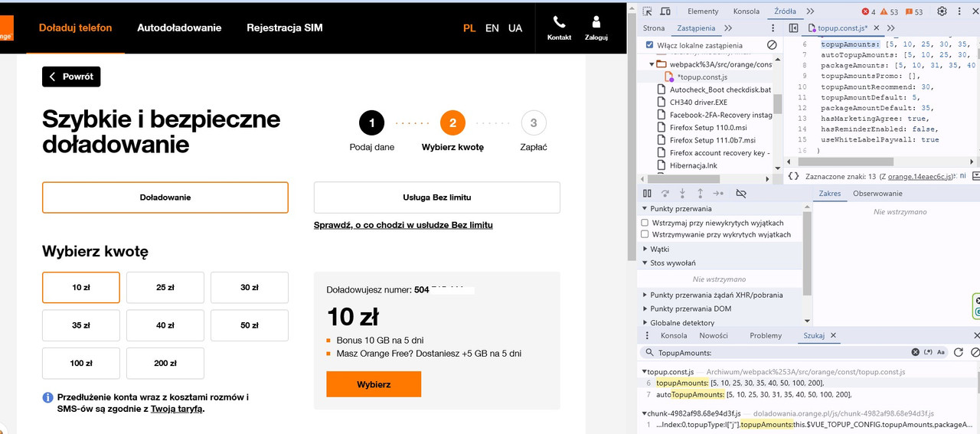The width and height of the screenshot is (980, 434).
Task: Click the step over debugger icon
Action: 665,194
